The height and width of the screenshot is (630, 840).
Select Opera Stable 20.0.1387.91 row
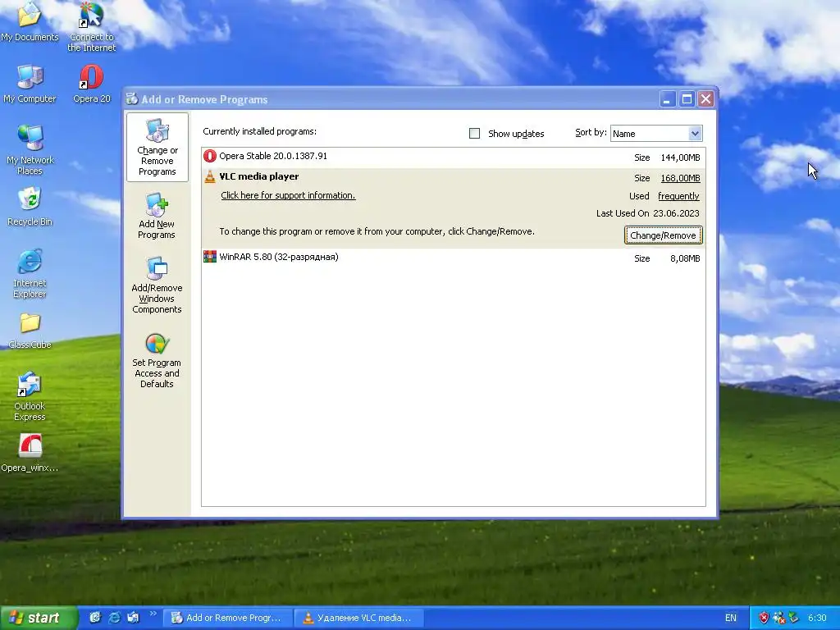pos(453,157)
